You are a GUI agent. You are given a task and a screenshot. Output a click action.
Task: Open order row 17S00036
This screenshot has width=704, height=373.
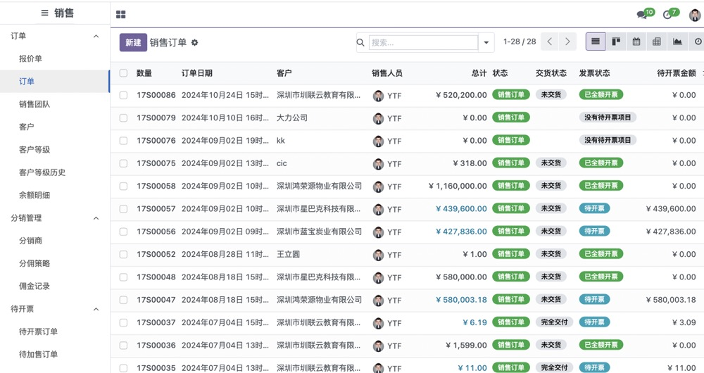(x=407, y=345)
